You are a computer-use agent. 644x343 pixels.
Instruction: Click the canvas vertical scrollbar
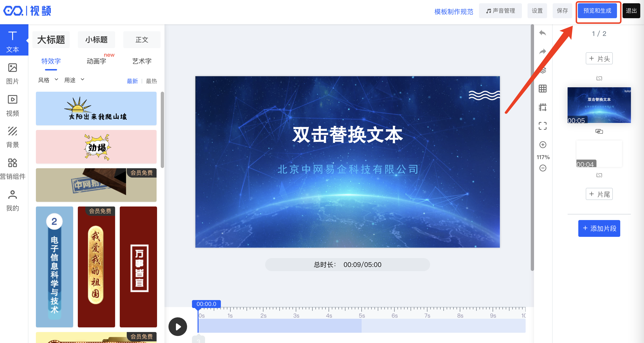(532, 148)
